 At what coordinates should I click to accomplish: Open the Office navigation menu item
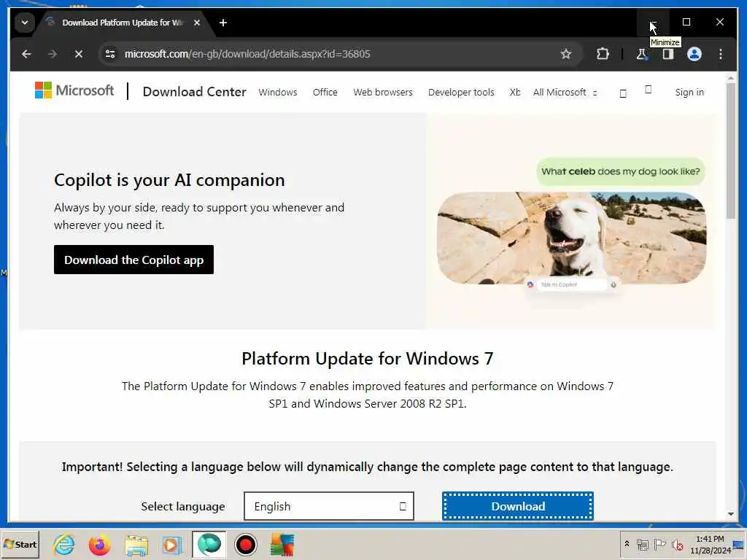point(325,93)
